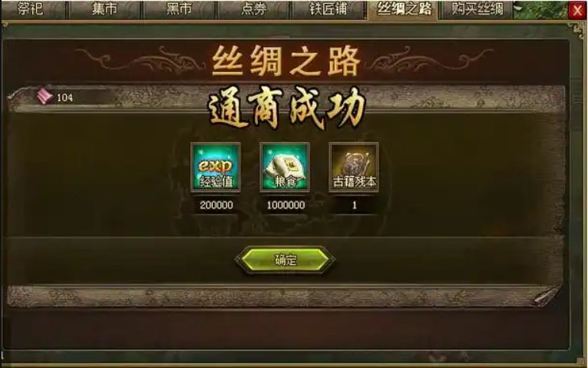Switch to the 点券 tab

click(253, 9)
